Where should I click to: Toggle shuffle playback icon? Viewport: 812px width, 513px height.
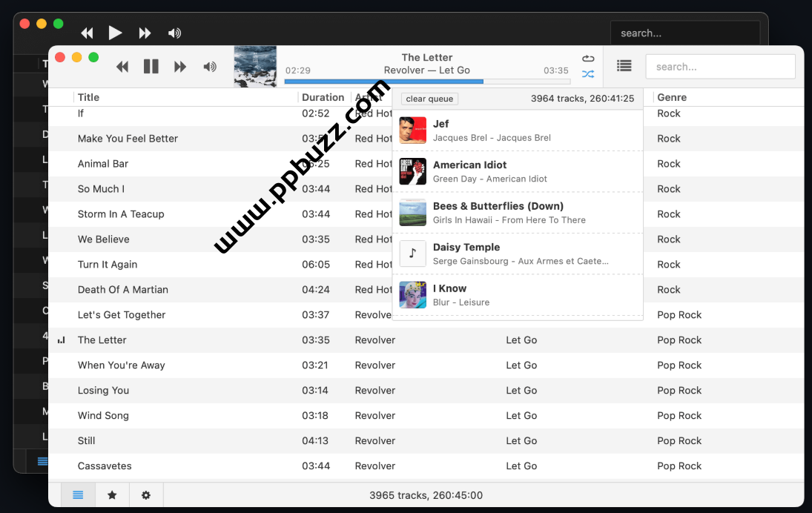[588, 74]
